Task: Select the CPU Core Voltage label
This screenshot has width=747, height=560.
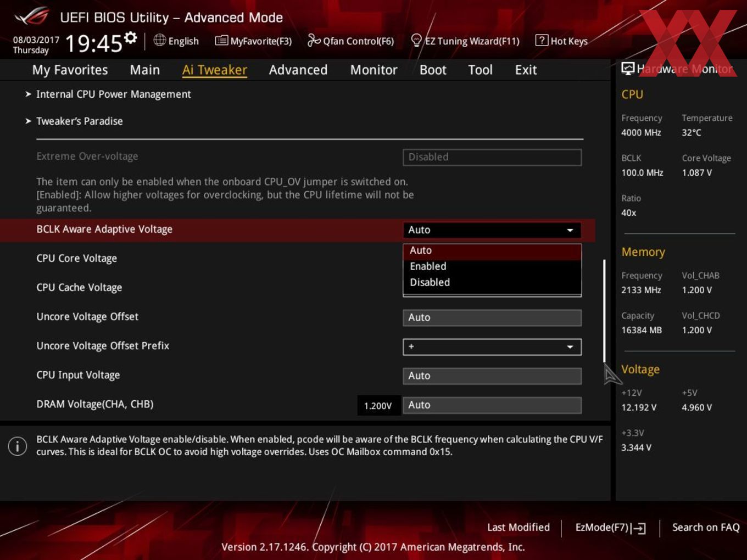Action: click(76, 258)
